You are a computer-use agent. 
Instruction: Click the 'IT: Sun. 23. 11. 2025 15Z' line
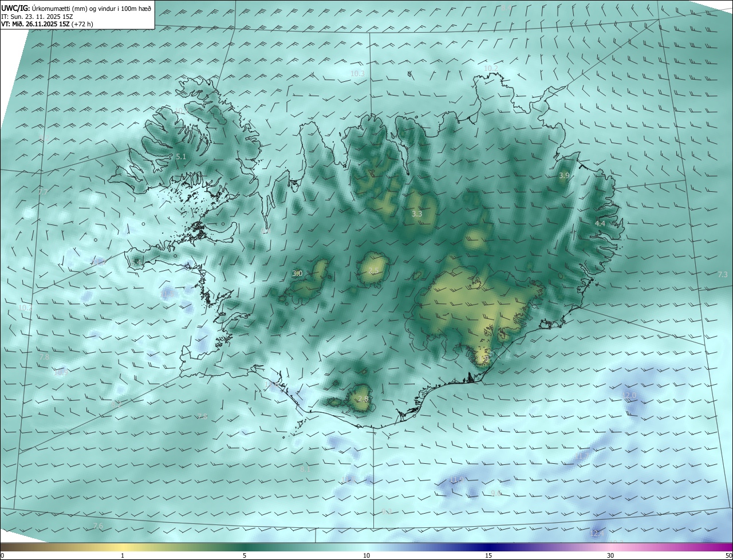pyautogui.click(x=37, y=16)
